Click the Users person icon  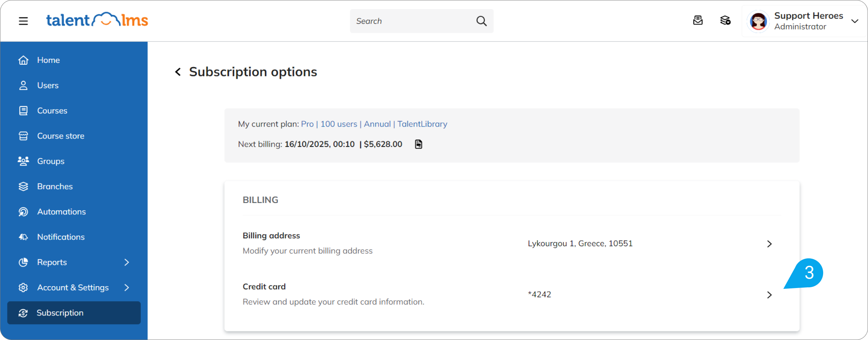tap(23, 85)
